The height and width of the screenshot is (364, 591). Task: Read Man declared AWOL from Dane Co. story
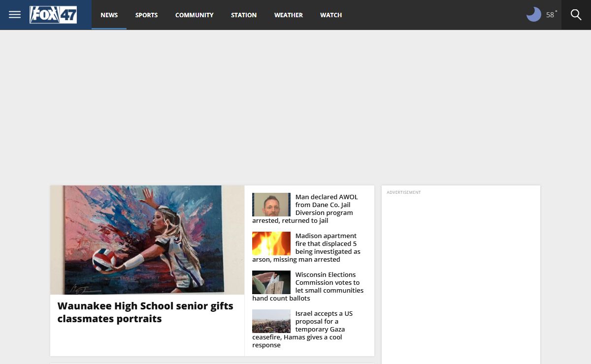[x=305, y=209]
